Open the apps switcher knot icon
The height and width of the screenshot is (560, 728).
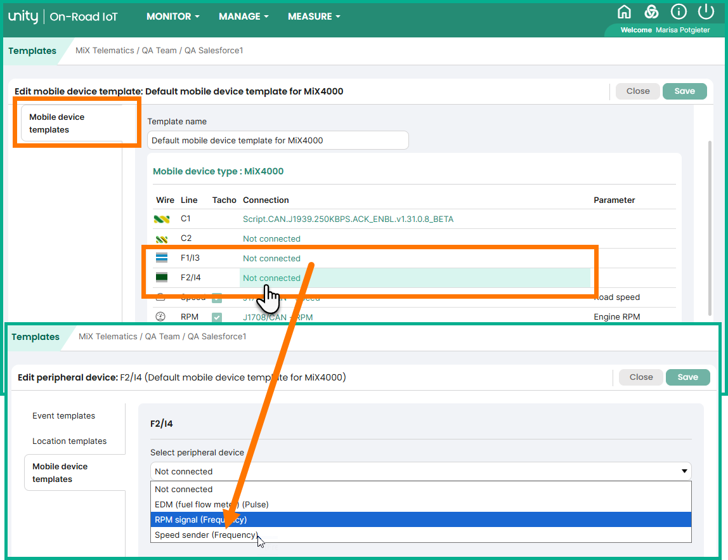pos(651,11)
